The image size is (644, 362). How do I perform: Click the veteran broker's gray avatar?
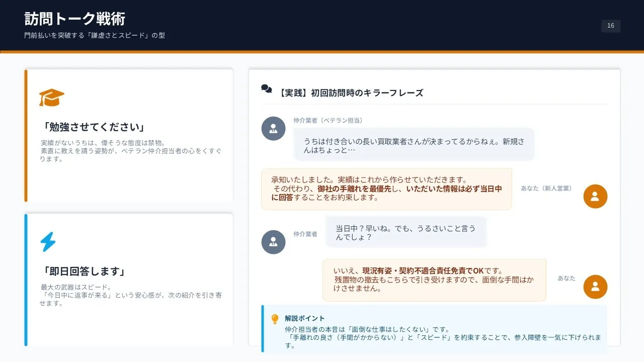[273, 129]
